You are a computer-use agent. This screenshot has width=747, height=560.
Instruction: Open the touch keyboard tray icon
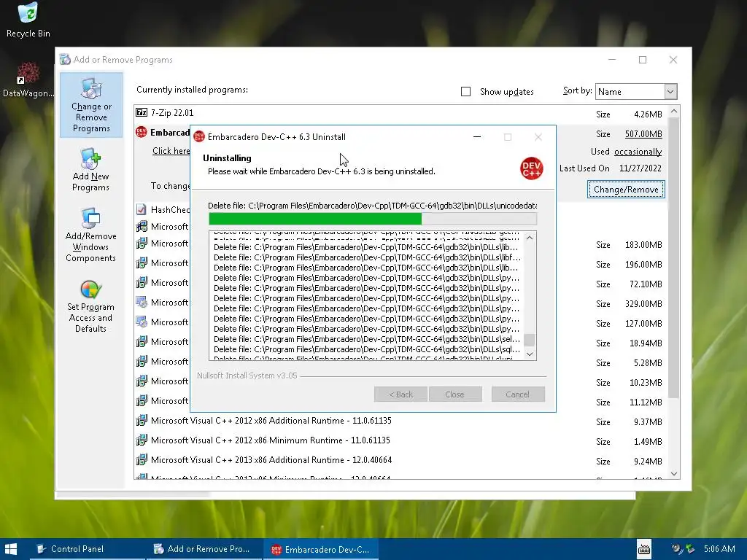(x=643, y=549)
